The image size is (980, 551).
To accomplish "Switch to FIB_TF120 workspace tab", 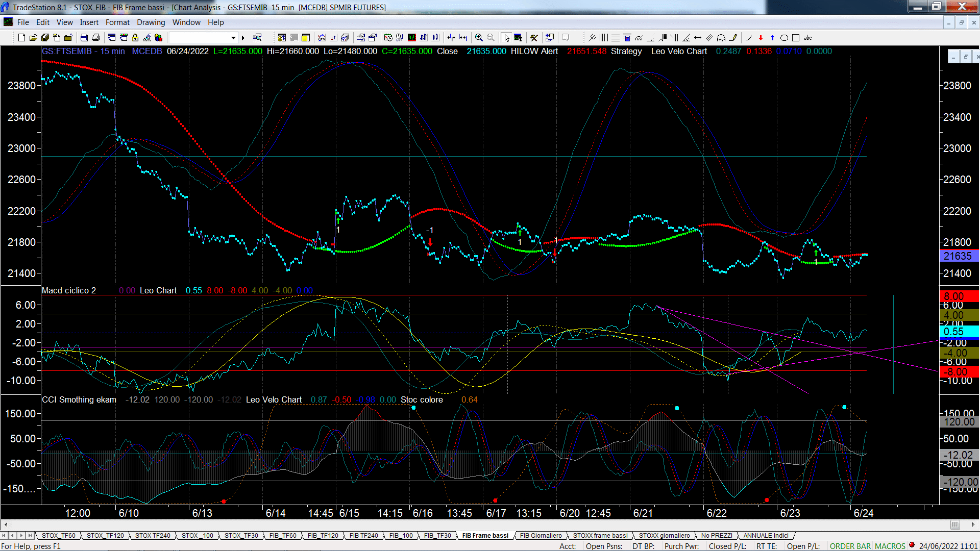I will click(323, 536).
